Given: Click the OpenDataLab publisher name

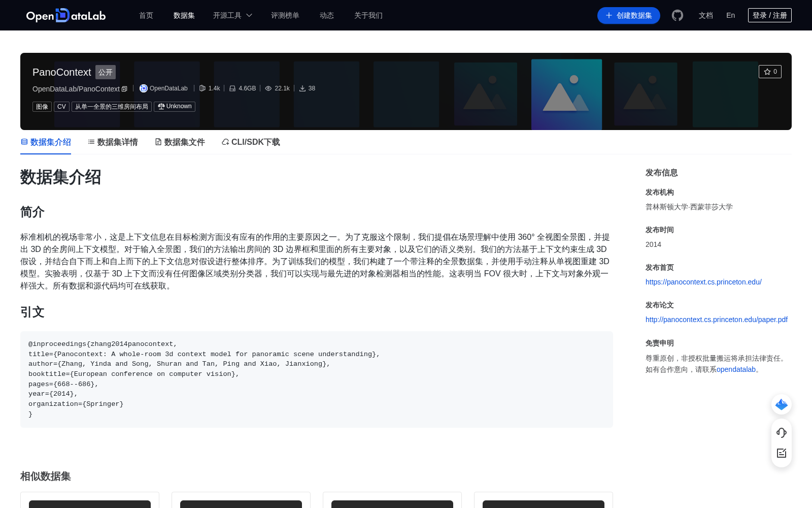Looking at the screenshot, I should [x=168, y=88].
